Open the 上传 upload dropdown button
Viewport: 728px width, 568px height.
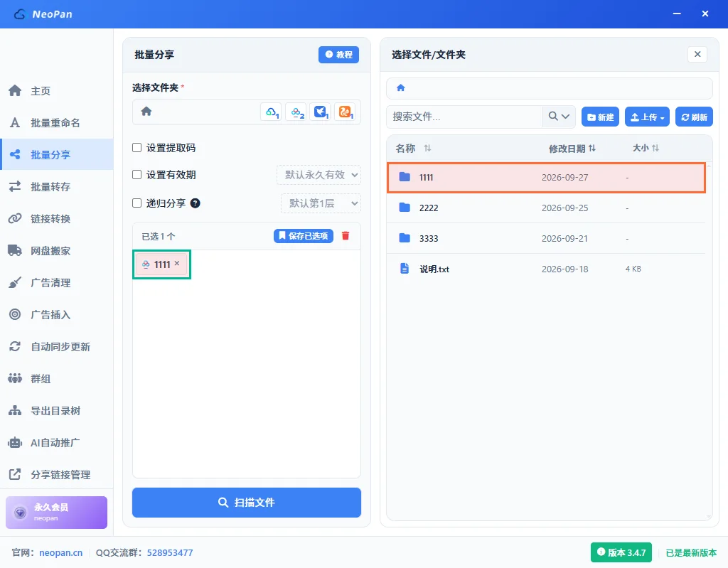pos(647,117)
